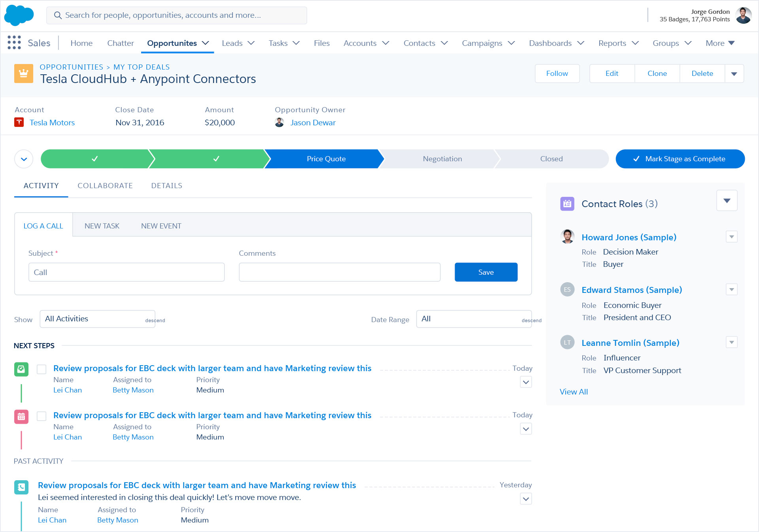Click into the global search field
Screen dimensions: 759x532
click(177, 15)
